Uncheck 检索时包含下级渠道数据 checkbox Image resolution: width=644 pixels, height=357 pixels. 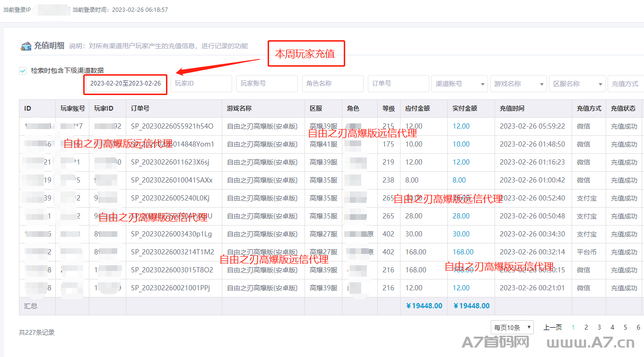click(23, 70)
